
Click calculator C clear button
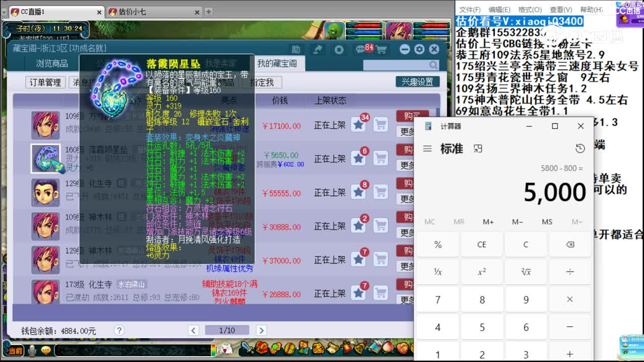[x=526, y=244]
